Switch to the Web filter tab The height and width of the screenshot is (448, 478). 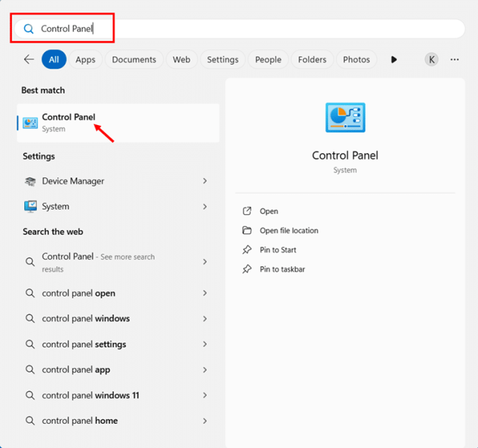click(x=182, y=59)
